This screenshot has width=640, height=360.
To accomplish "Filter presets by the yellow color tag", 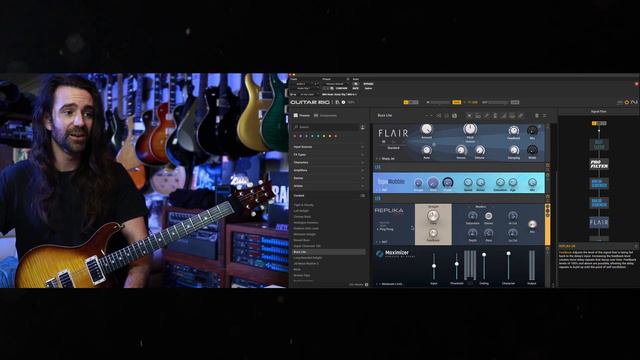I will click(x=324, y=136).
